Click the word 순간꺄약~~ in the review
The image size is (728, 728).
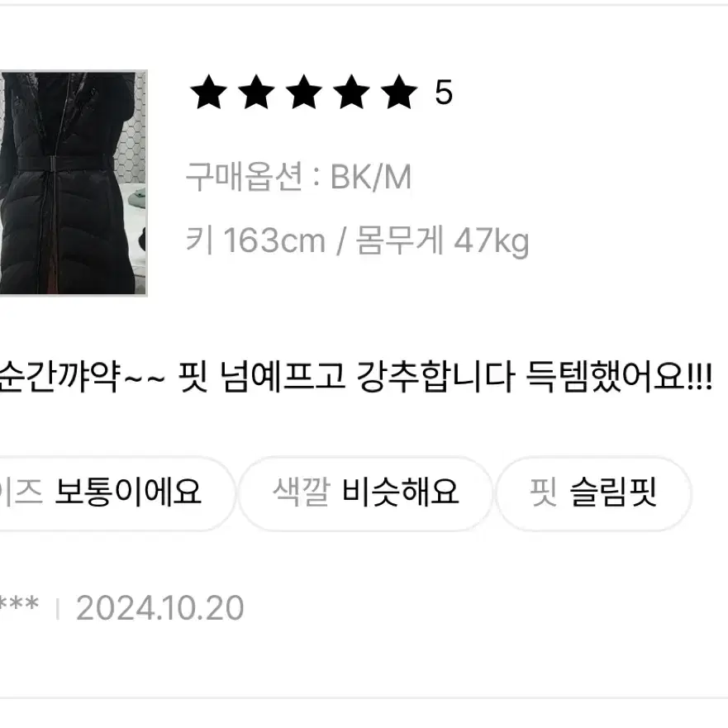point(82,376)
